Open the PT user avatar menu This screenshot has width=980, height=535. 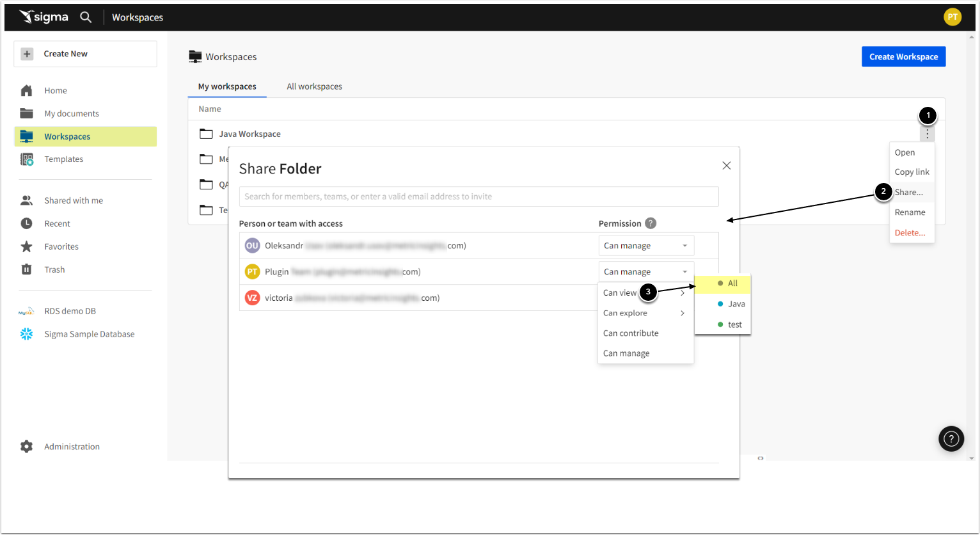tap(952, 17)
